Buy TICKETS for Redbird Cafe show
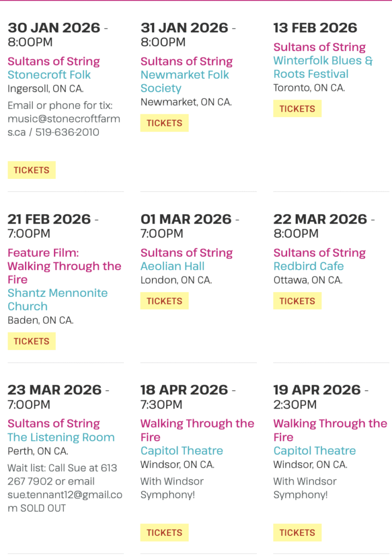Viewport: 392px width, 560px height. 297,301
